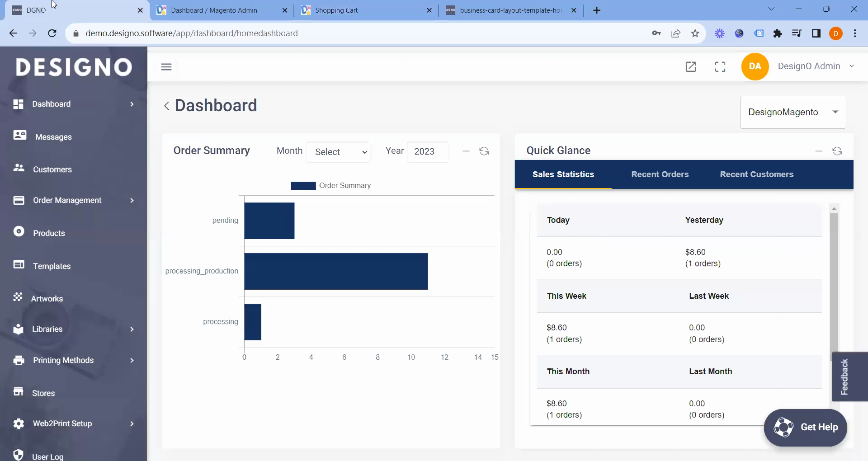Image resolution: width=868 pixels, height=461 pixels.
Task: Open the external link icon in header
Action: (x=691, y=67)
